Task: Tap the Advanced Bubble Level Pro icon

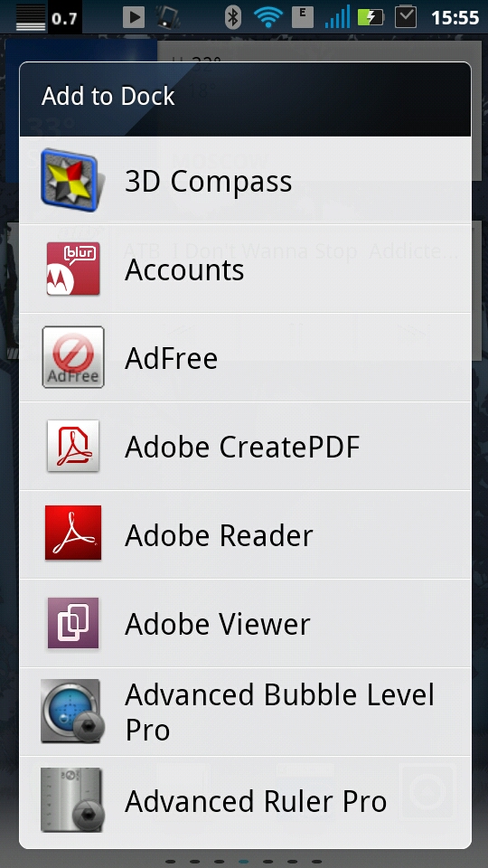Action: [70, 711]
